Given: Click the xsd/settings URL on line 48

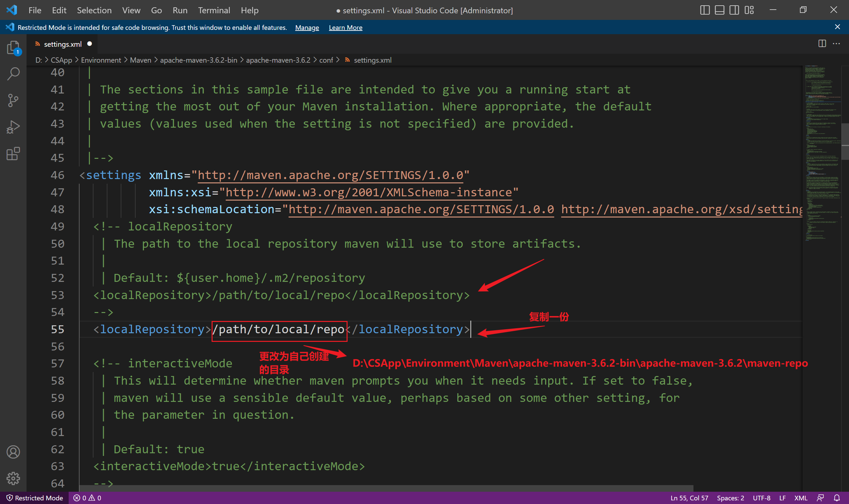Looking at the screenshot, I should coord(682,210).
